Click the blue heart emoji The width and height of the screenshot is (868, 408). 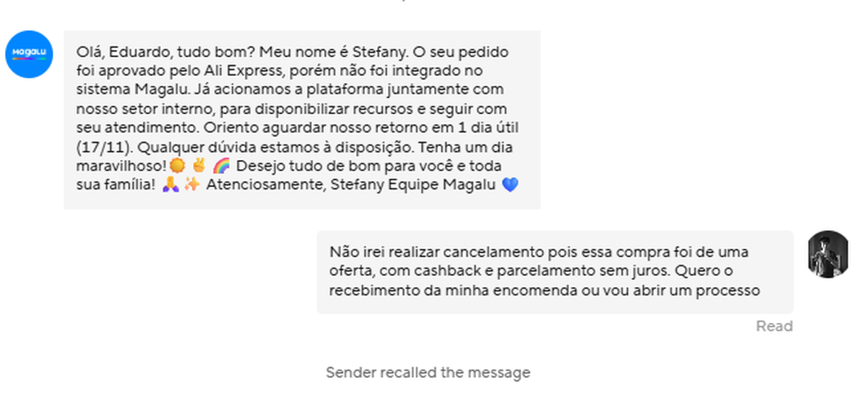510,185
